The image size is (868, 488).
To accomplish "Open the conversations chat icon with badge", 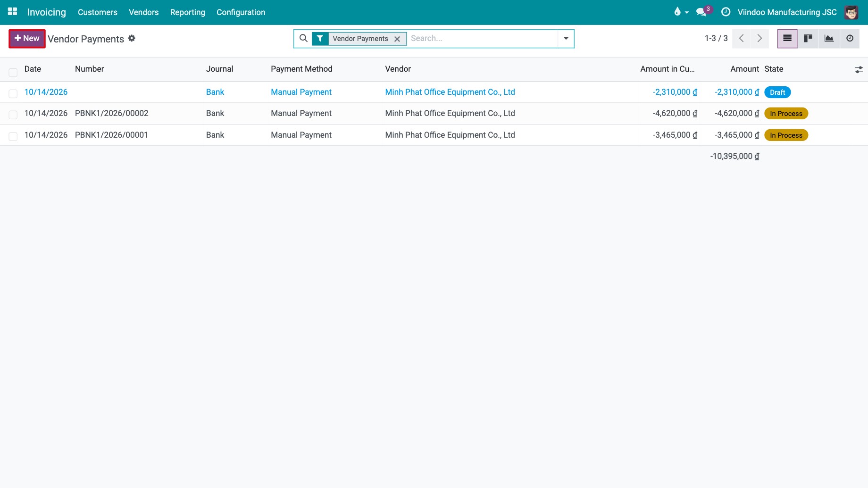I will click(x=702, y=12).
